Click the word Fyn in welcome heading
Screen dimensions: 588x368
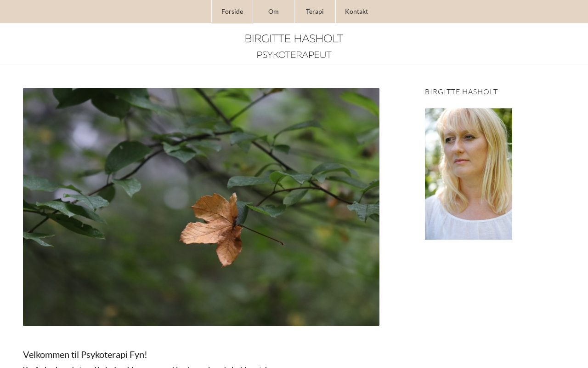click(138, 354)
